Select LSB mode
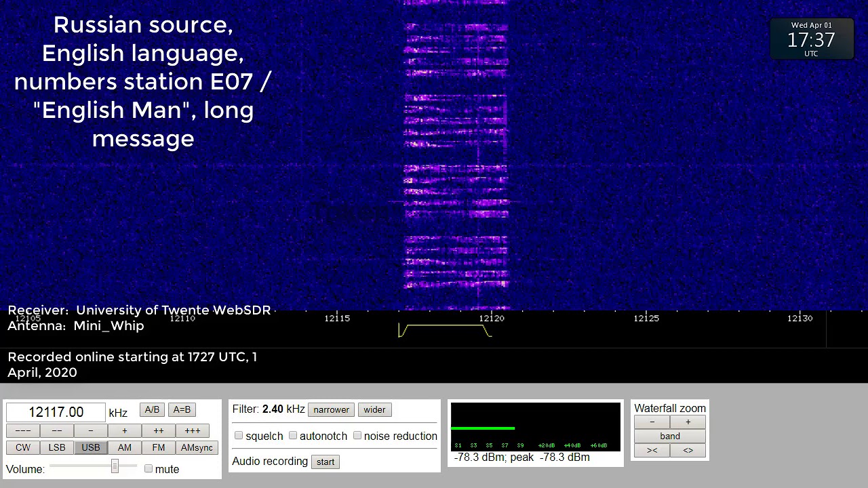 click(x=57, y=447)
